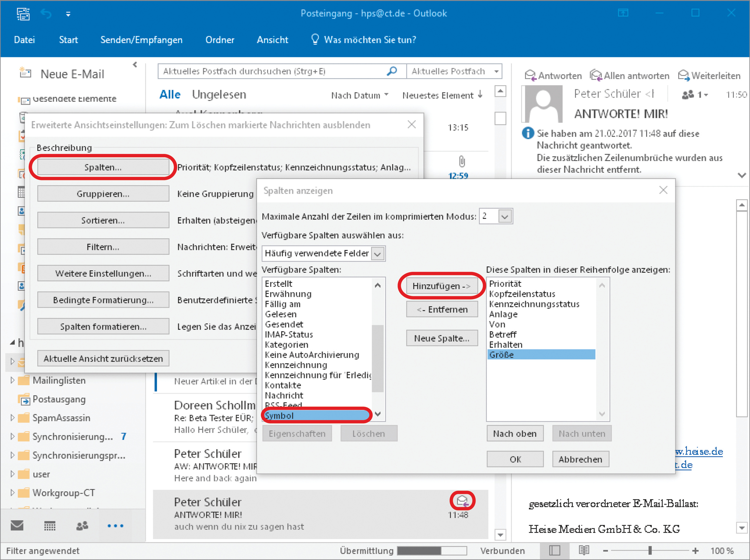
Task: Click the search magnifier icon
Action: pyautogui.click(x=392, y=71)
